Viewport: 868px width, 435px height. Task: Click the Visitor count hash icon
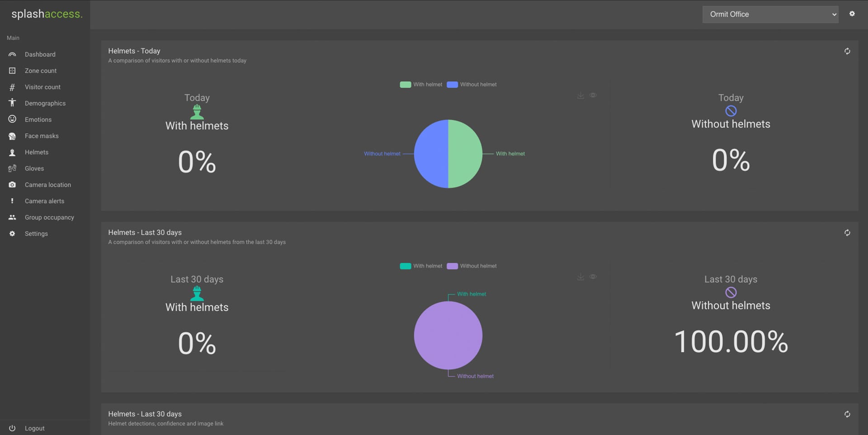tap(12, 87)
